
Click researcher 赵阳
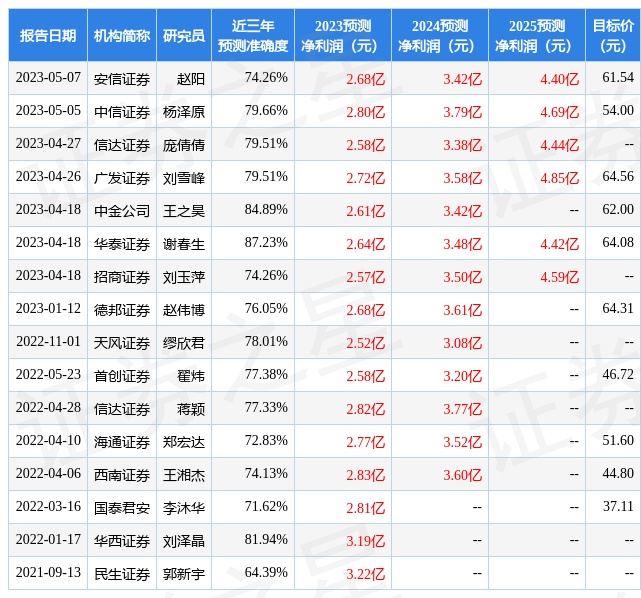pos(191,78)
